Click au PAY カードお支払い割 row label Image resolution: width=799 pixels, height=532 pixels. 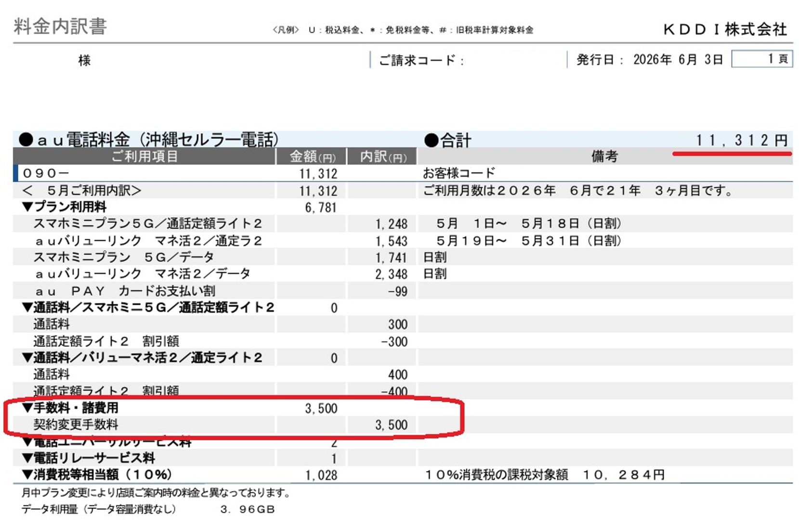[125, 291]
